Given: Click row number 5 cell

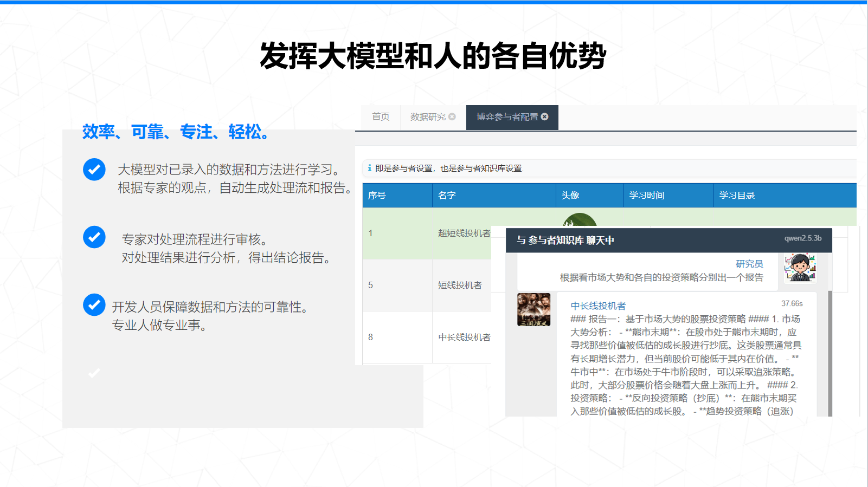Looking at the screenshot, I should pos(397,285).
